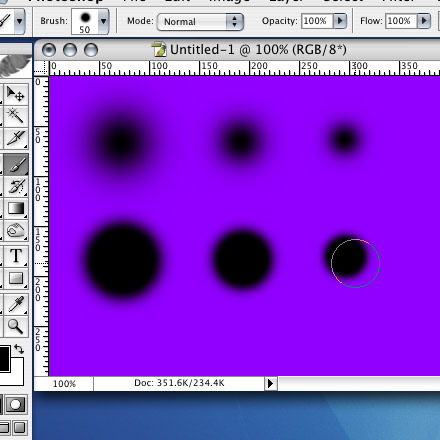Select the Rectangle shape tool
Screen dimensions: 440x440
pyautogui.click(x=15, y=278)
